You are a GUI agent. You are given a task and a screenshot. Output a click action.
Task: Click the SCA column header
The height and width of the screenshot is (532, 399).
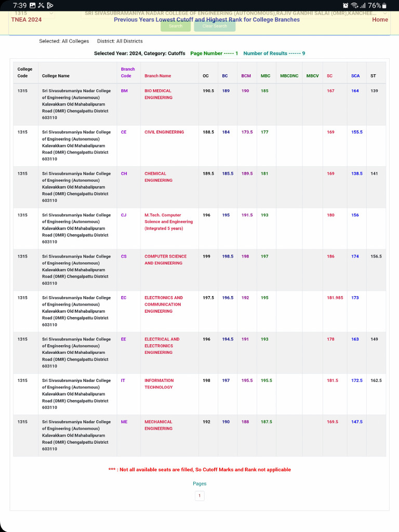(x=355, y=76)
